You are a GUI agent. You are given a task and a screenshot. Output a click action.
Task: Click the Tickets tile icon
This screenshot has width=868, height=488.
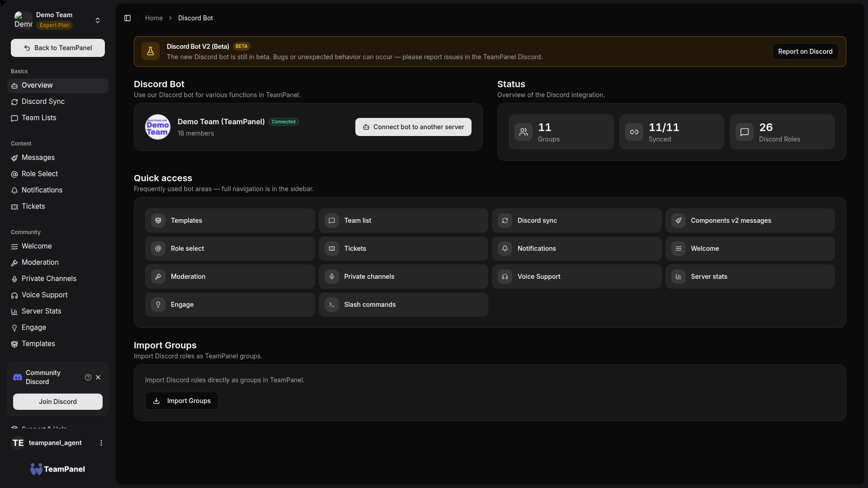click(332, 249)
